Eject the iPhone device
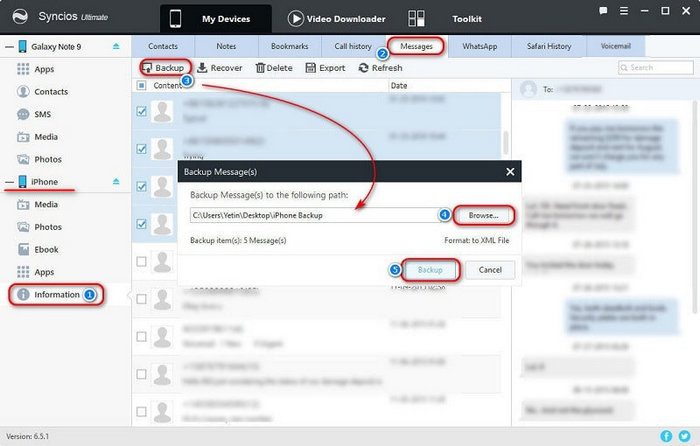Screen dimensions: 700x446 tap(116, 181)
